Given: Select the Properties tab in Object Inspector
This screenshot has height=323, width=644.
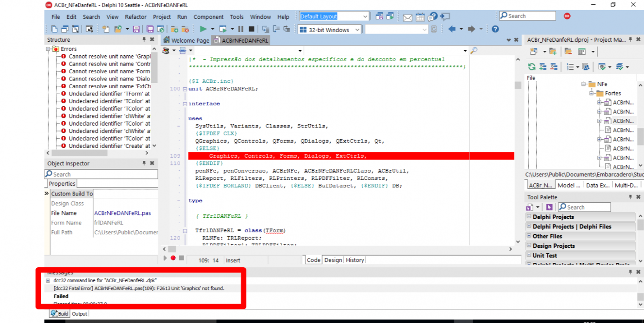Looking at the screenshot, I should 62,184.
